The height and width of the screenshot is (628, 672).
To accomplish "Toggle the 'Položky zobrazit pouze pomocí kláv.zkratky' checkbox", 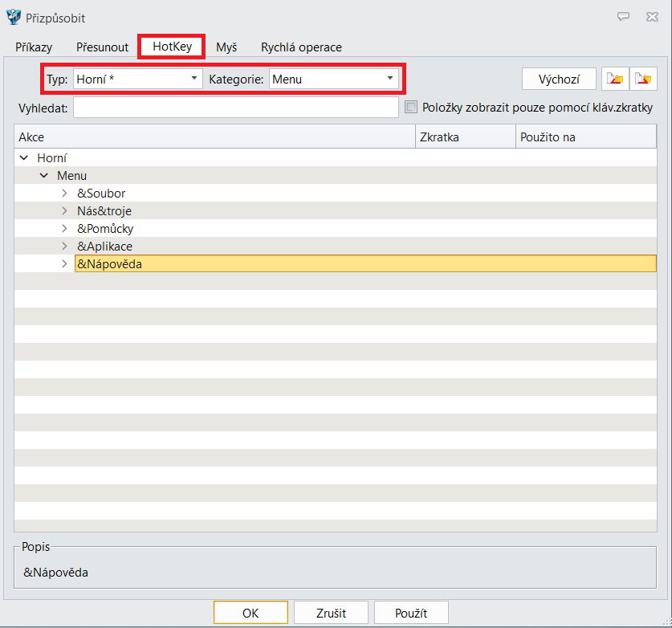I will pyautogui.click(x=412, y=107).
